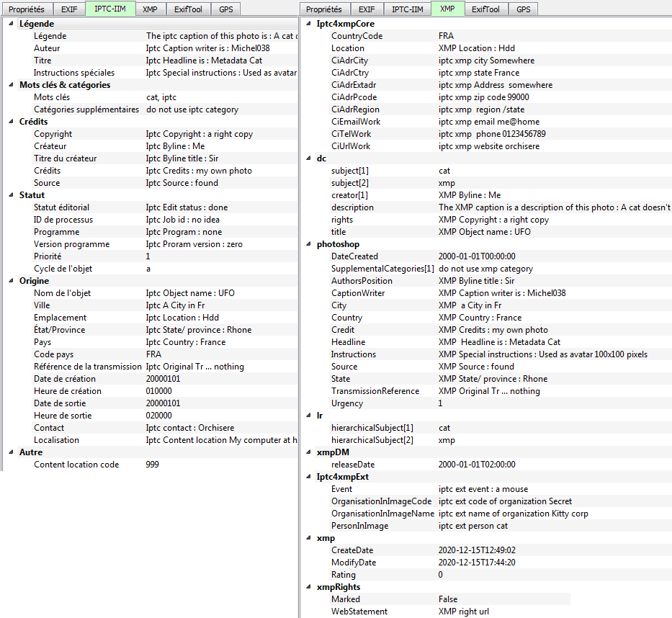672x618 pixels.
Task: Collapse the xmp group above CreateDate
Action: click(x=308, y=538)
